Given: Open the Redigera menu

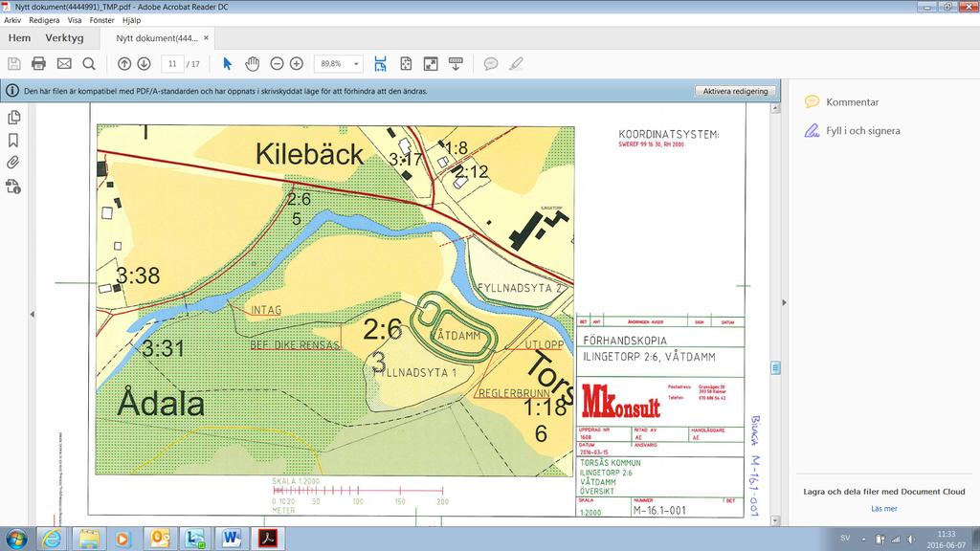Looking at the screenshot, I should (44, 20).
